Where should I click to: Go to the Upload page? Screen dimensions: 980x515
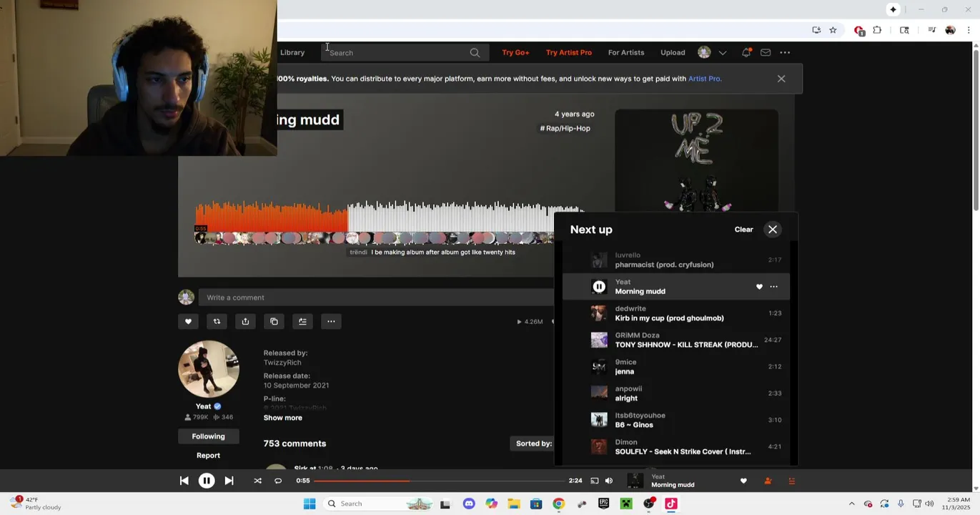[x=673, y=52]
